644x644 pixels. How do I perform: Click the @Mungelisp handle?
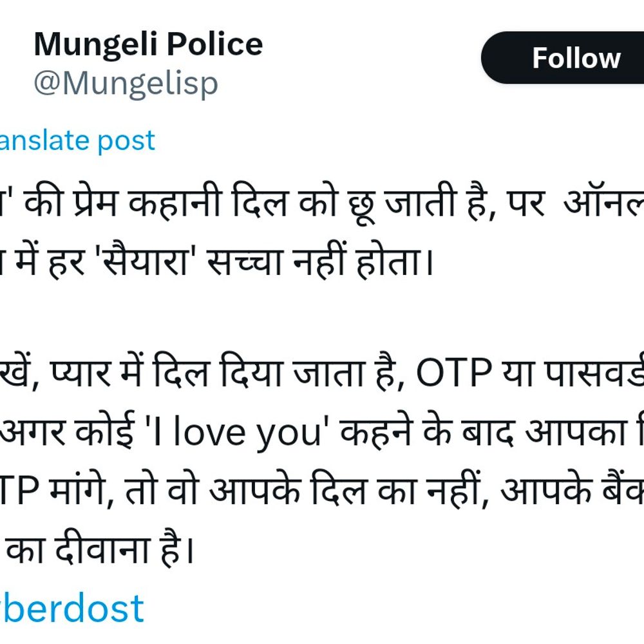tap(126, 84)
